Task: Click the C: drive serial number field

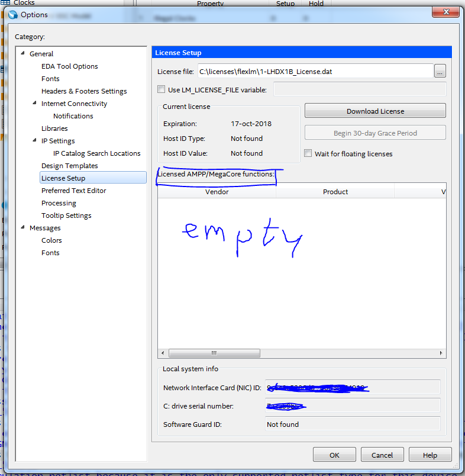Action: point(353,406)
